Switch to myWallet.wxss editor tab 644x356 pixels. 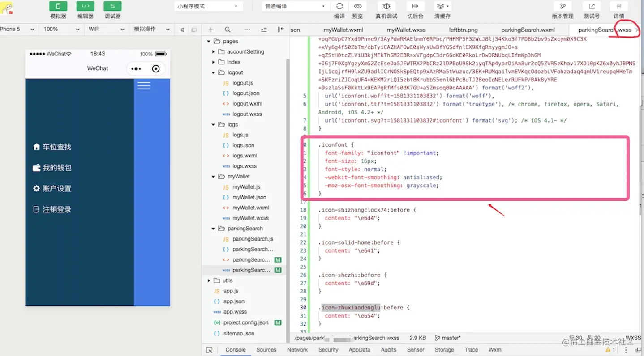tap(406, 30)
